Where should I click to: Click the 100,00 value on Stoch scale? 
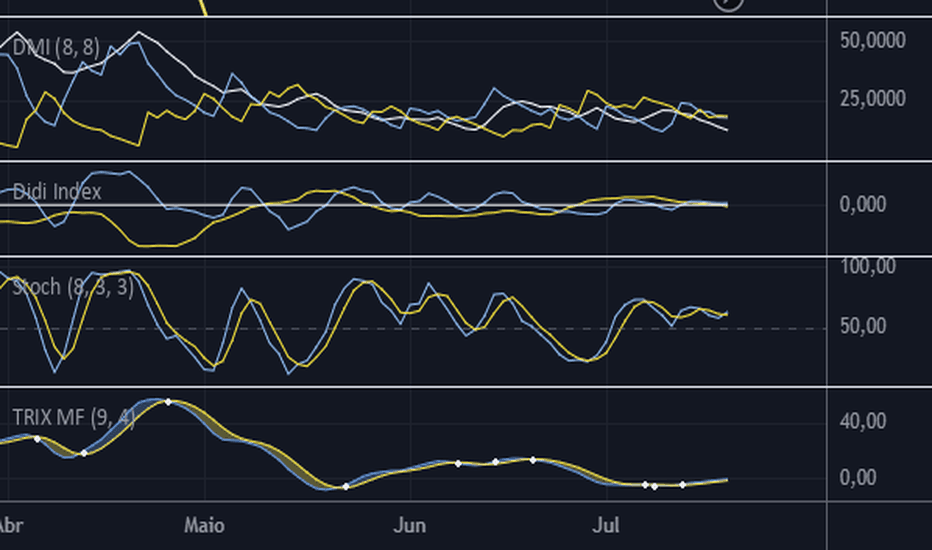coord(868,266)
